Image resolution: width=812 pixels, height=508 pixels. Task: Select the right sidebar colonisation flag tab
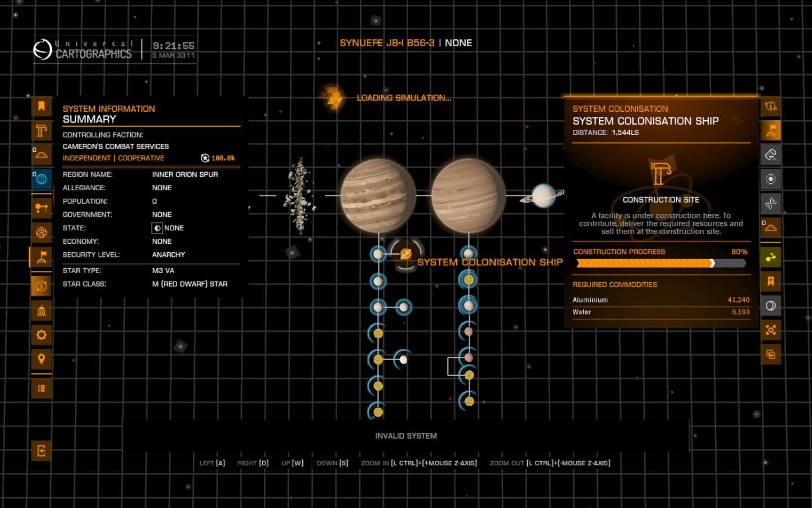771,130
